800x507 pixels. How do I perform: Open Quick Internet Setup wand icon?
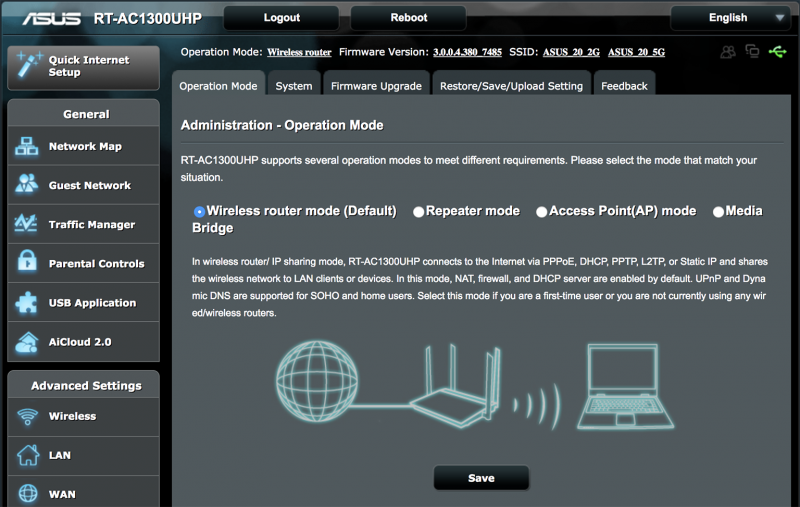29,65
